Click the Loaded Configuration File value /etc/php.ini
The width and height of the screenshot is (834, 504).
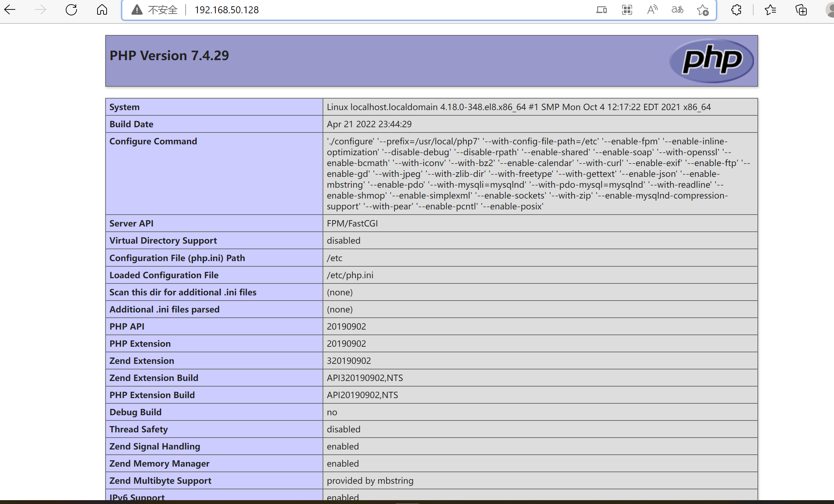(350, 275)
